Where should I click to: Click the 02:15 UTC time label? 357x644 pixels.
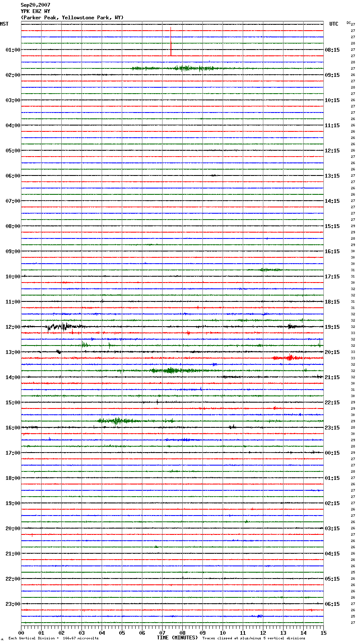332,503
